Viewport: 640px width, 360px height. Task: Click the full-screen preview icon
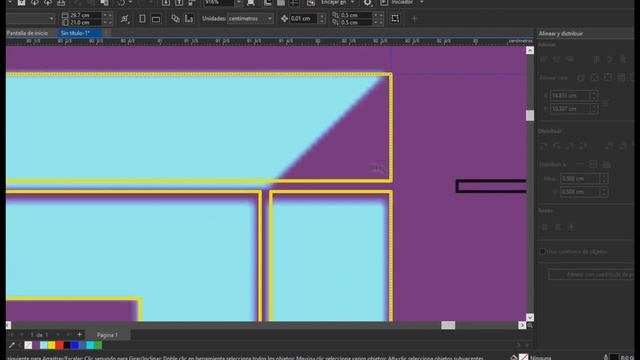(x=251, y=2)
